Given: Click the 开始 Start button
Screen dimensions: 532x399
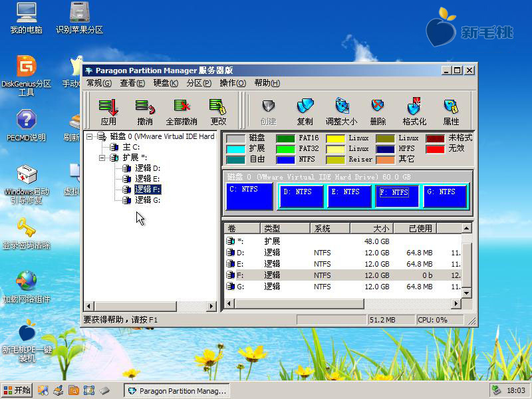Looking at the screenshot, I should (17, 390).
